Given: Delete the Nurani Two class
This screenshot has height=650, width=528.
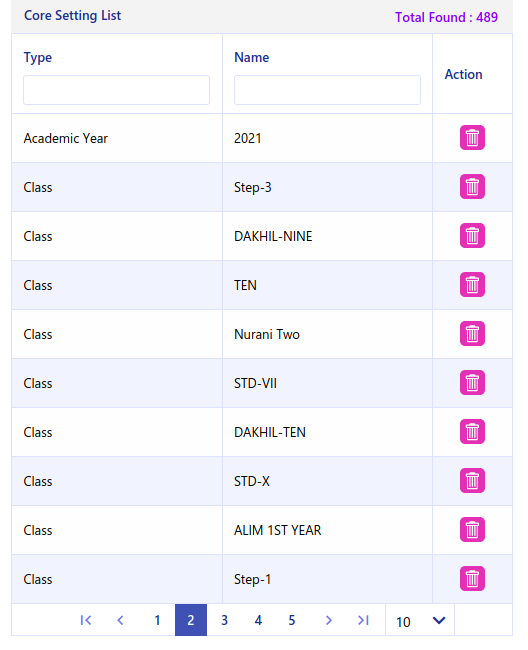Looking at the screenshot, I should [x=472, y=333].
